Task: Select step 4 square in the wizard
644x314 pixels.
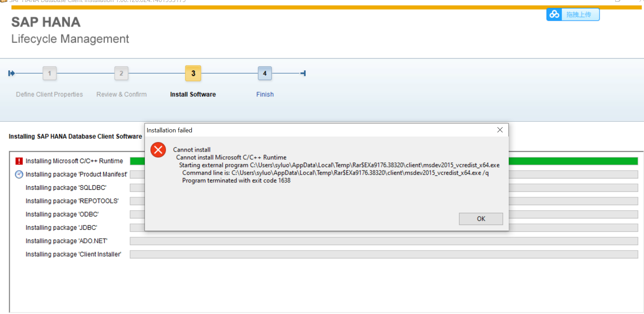Action: (x=265, y=73)
